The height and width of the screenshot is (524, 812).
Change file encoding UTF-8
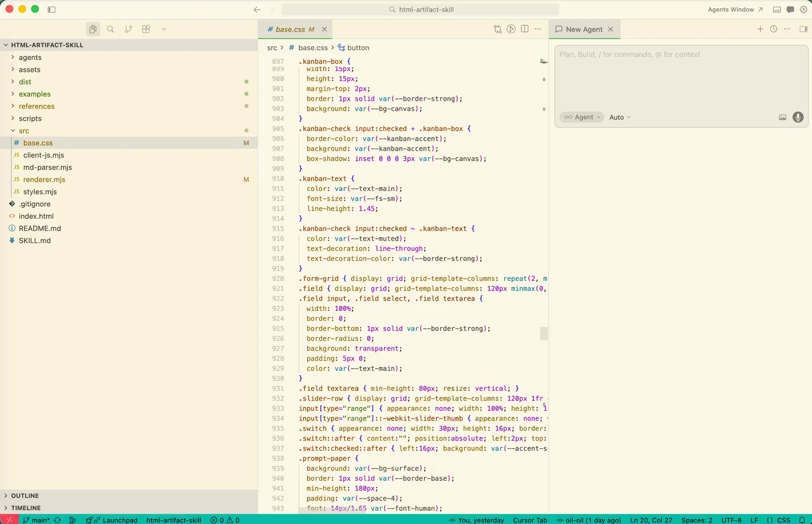click(731, 520)
